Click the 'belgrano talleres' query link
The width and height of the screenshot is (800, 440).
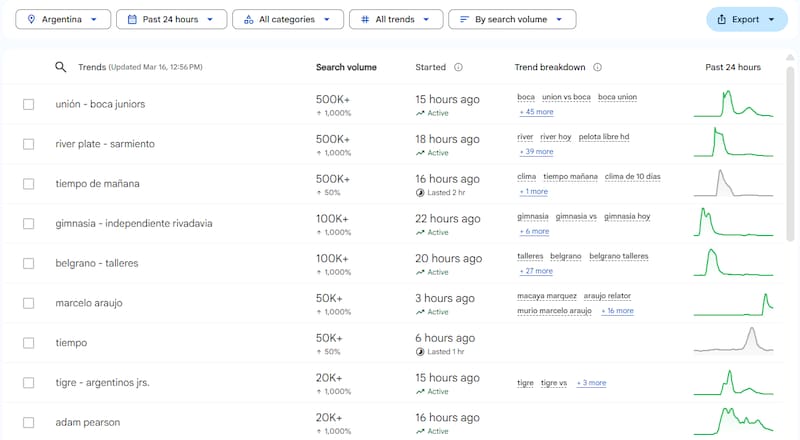point(619,256)
